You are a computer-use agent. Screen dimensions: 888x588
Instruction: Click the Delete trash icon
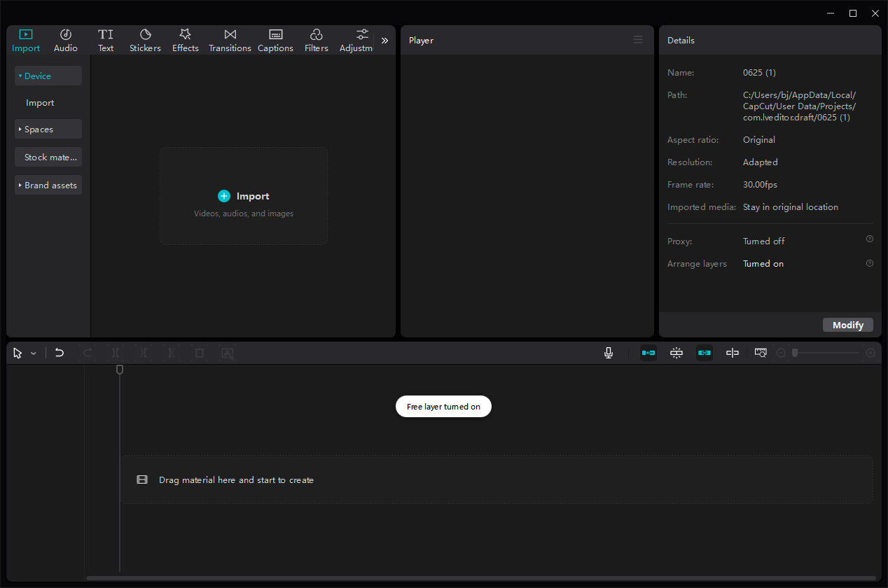pyautogui.click(x=200, y=353)
